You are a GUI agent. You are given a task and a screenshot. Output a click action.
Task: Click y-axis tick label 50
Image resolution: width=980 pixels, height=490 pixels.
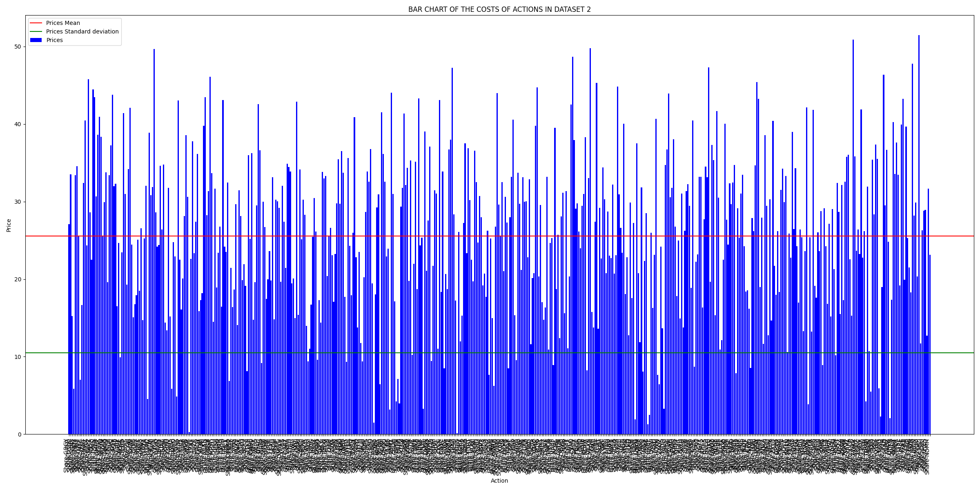coord(18,47)
